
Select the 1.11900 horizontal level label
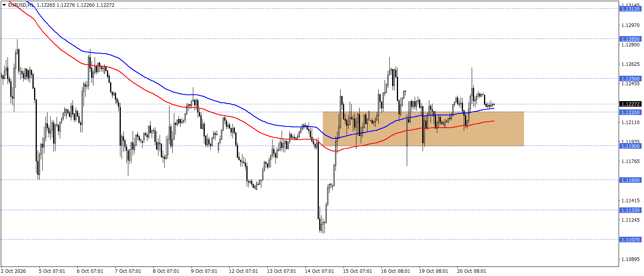(x=630, y=146)
